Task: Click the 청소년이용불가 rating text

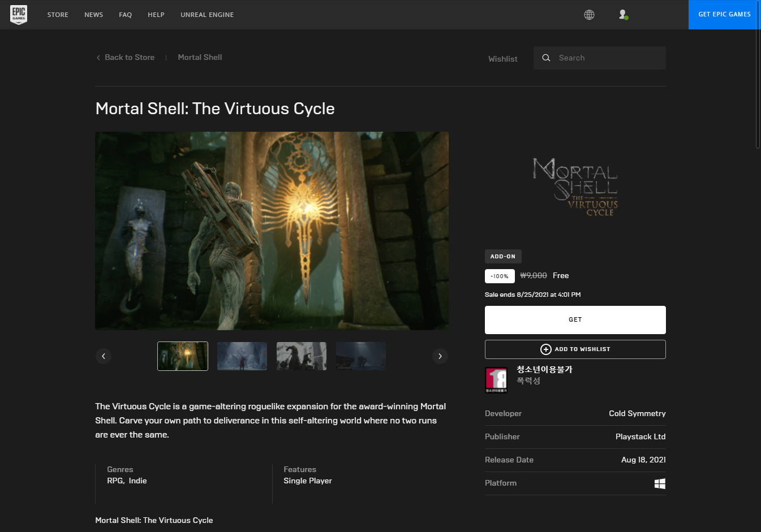Action: pos(544,369)
